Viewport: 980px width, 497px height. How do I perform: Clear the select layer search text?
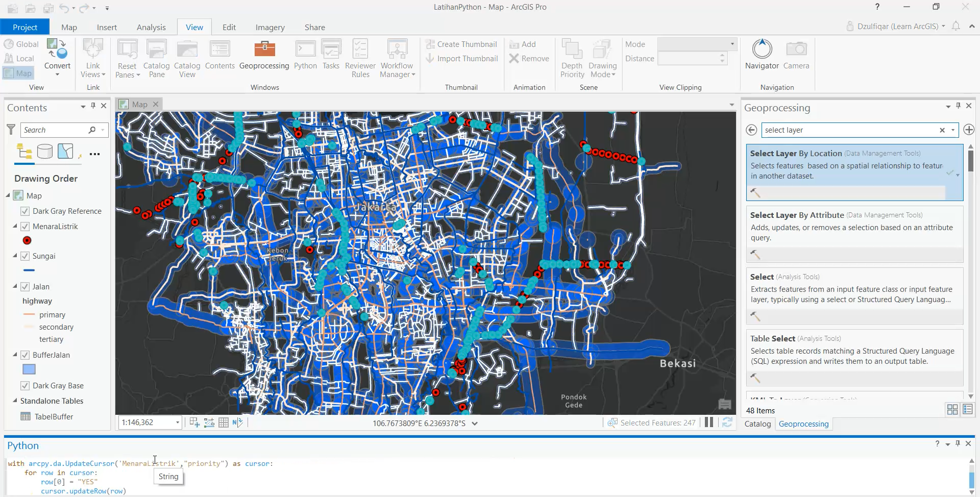[x=942, y=130]
